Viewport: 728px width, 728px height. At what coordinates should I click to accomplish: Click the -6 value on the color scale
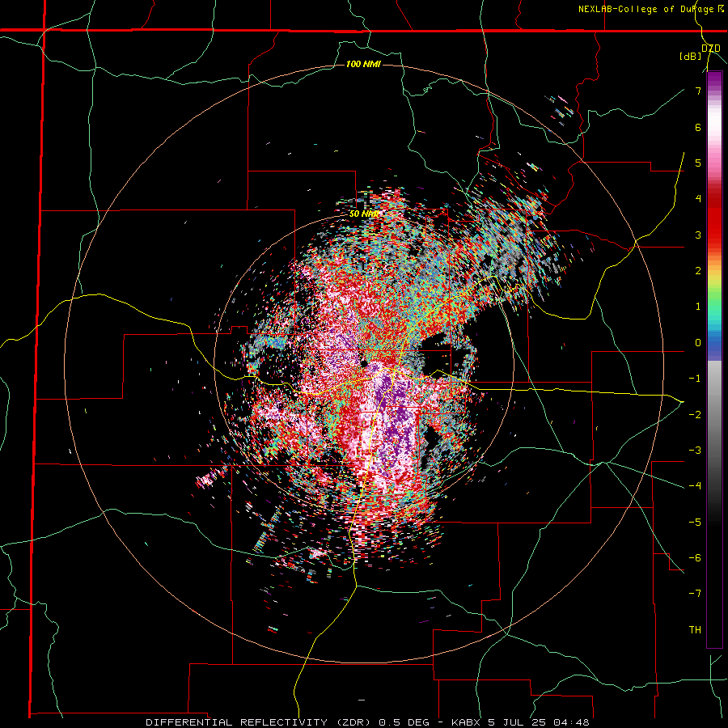tap(695, 558)
